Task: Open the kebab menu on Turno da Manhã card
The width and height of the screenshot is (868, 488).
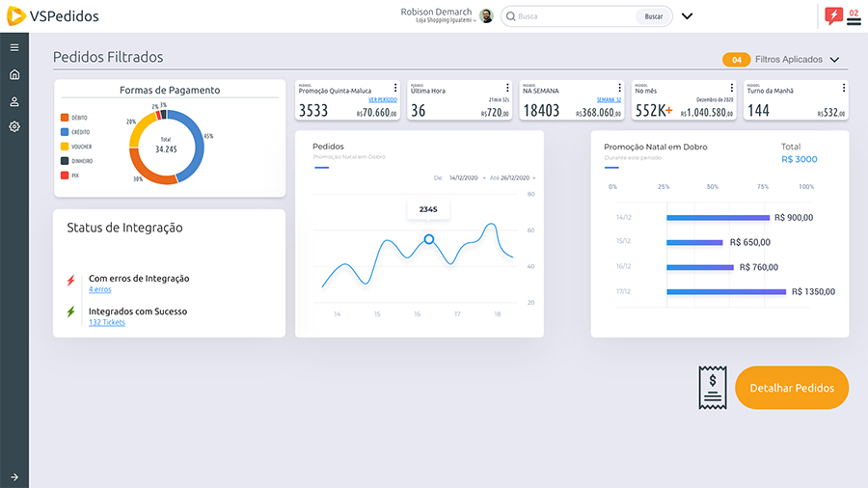Action: (844, 88)
